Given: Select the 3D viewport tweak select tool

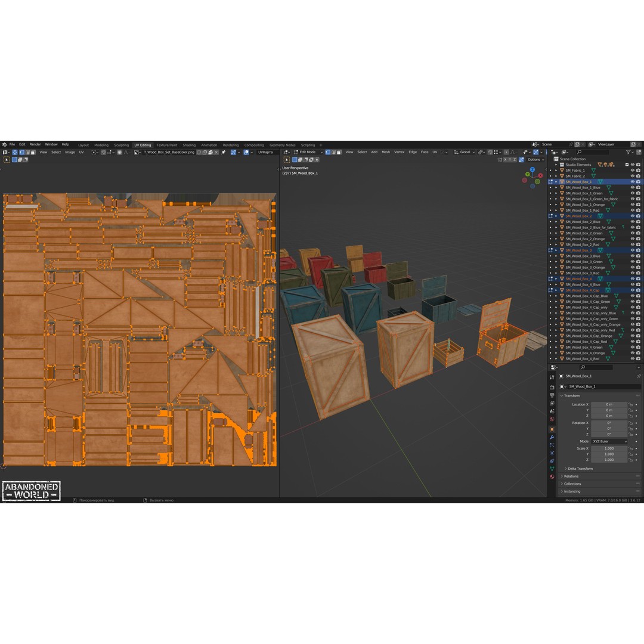Looking at the screenshot, I should 287,160.
